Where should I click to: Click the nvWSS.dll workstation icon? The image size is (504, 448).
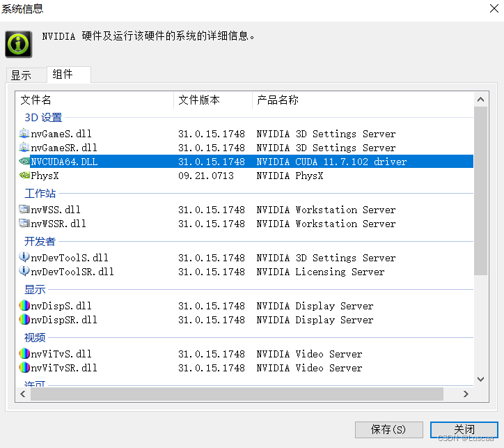coord(24,210)
